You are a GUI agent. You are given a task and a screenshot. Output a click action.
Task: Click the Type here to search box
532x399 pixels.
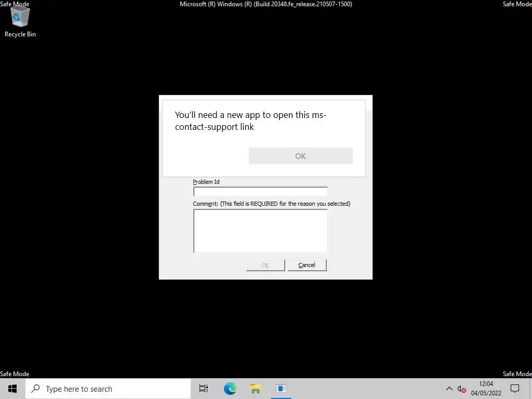coord(108,389)
